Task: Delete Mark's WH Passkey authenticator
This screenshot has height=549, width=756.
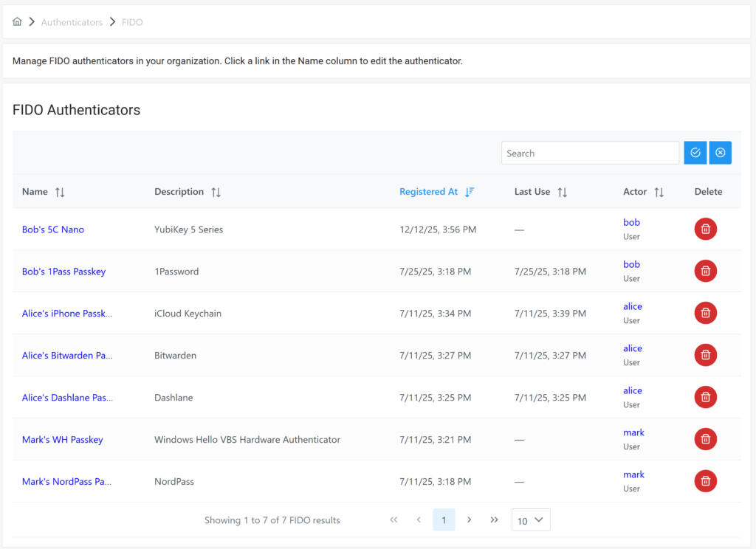Action: pyautogui.click(x=705, y=439)
